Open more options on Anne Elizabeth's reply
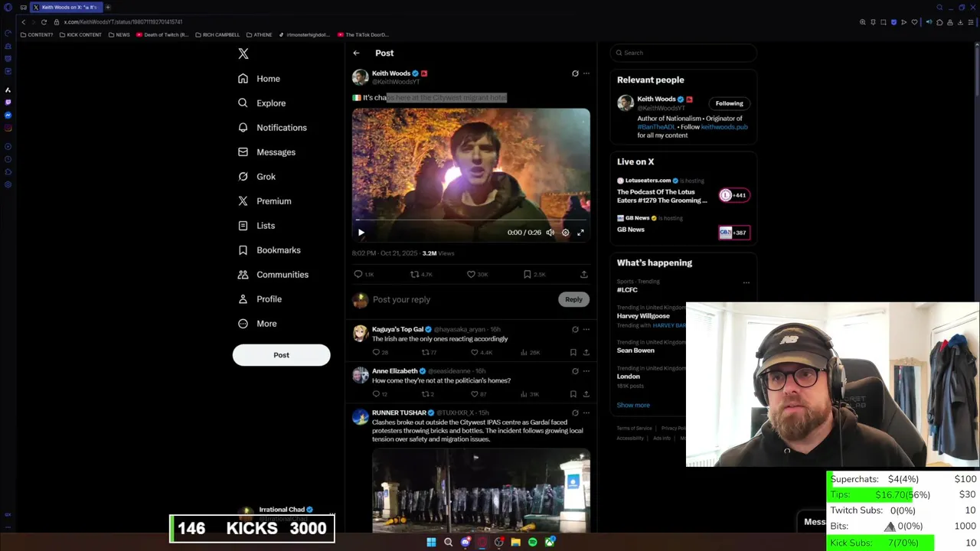The height and width of the screenshot is (551, 980). 586,371
